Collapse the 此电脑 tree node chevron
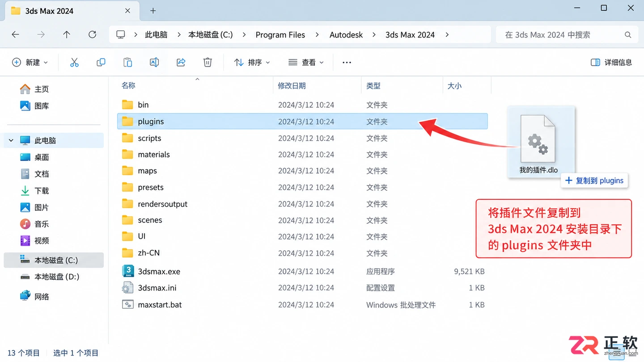Viewport: 644px width, 362px height. 11,140
